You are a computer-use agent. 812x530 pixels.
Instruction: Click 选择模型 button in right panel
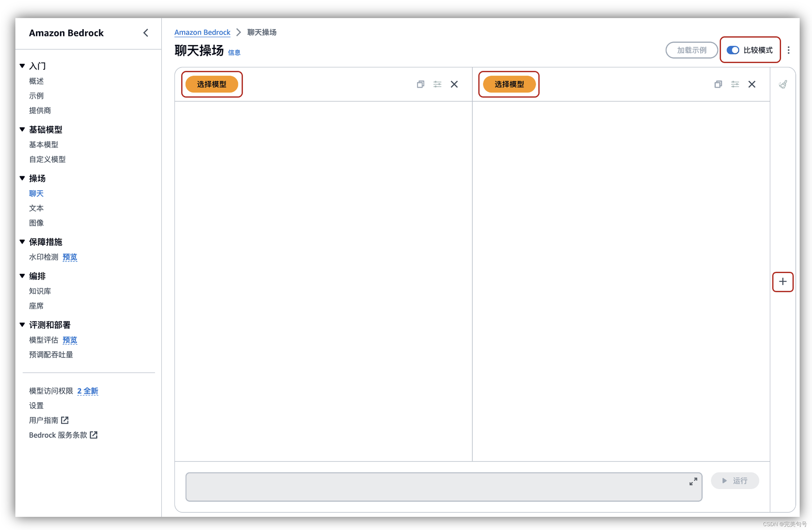[509, 84]
